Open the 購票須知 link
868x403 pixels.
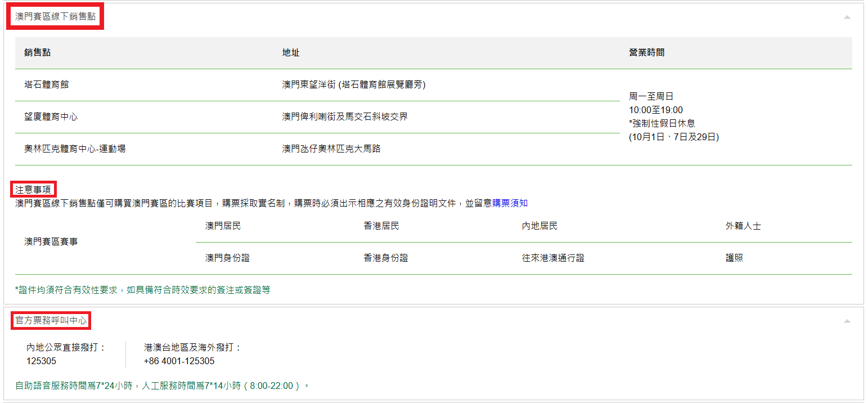point(510,203)
